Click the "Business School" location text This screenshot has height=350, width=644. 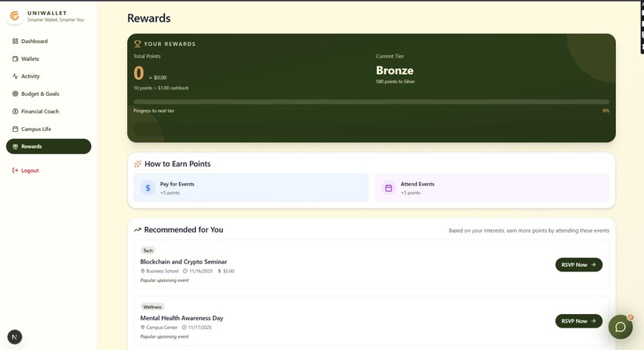tap(162, 271)
